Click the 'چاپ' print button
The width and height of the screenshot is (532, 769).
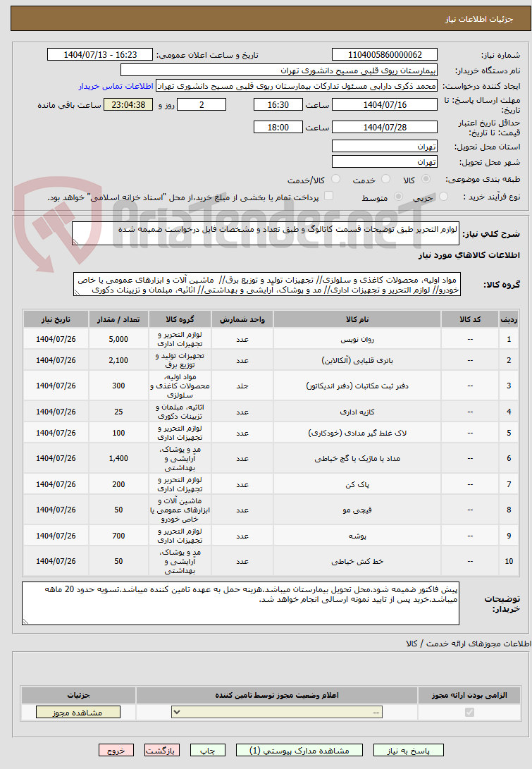208,751
